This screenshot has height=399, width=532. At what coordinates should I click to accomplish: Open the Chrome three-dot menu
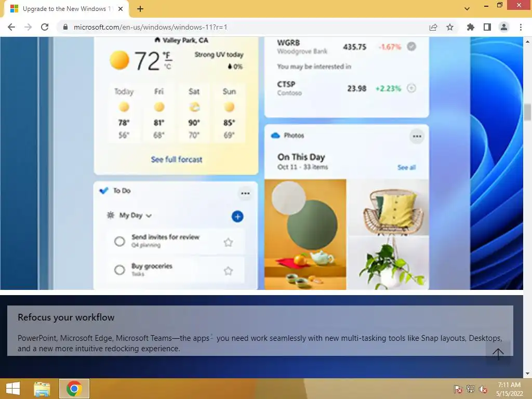[x=521, y=27]
